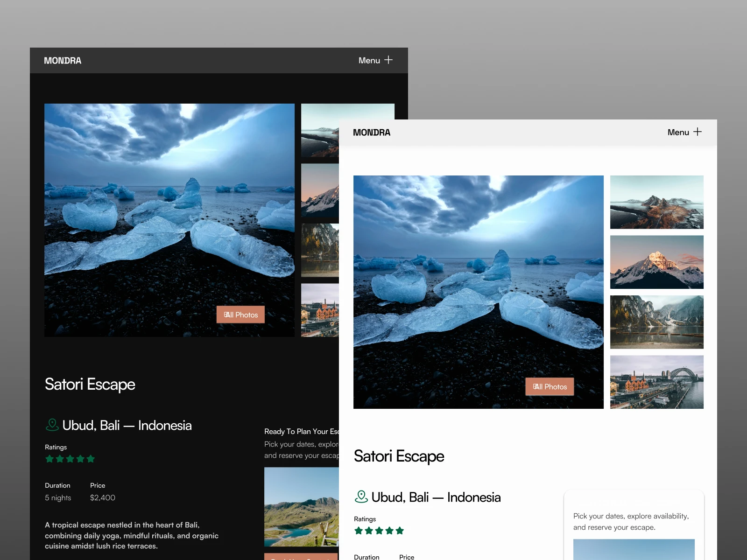The width and height of the screenshot is (747, 560).
Task: Click the first rating star in light window
Action: pyautogui.click(x=359, y=531)
